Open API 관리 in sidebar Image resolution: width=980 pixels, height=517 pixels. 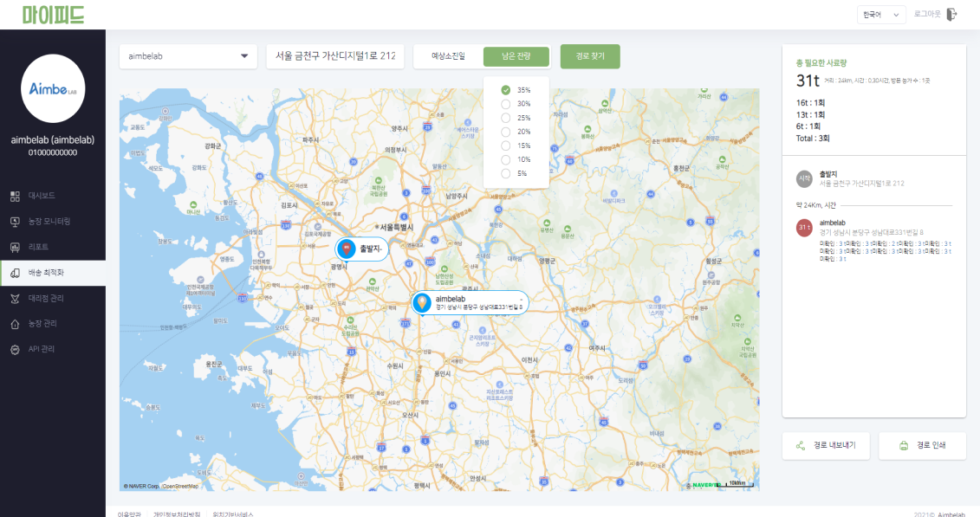point(53,350)
